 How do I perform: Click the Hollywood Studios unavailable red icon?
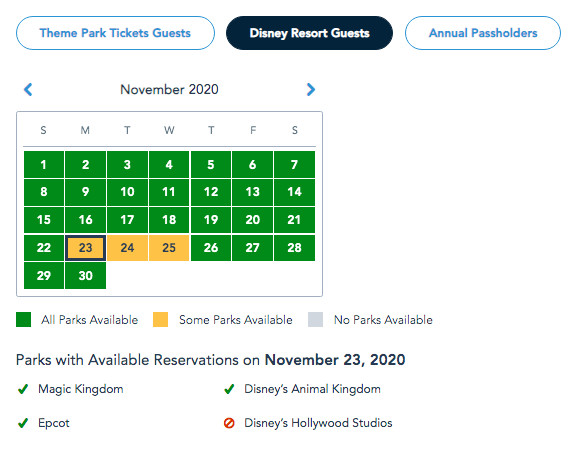[229, 423]
